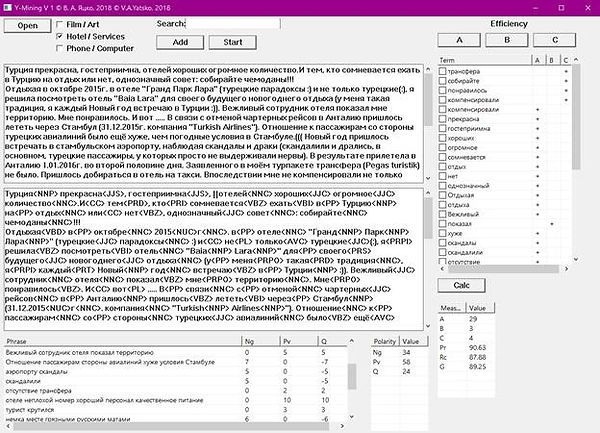Viewport: 600px width, 433px height.
Task: Check the box next to однозначный
Action: tap(442, 186)
